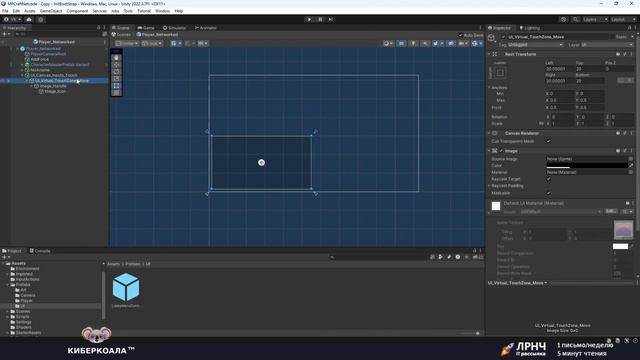Viewport: 640px width, 360px height.
Task: Open the File menu
Action: 5,11
